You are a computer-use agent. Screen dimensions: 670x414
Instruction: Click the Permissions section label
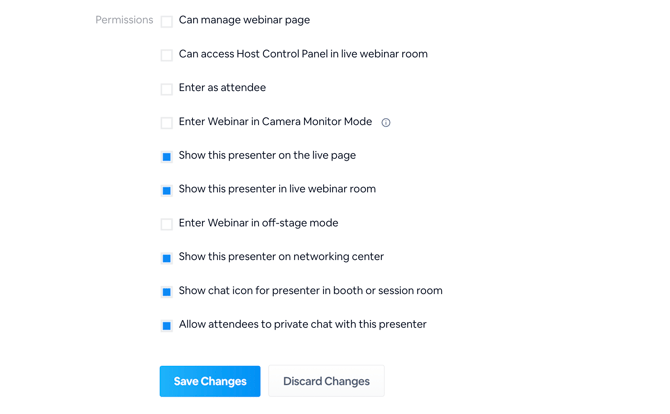tap(124, 20)
